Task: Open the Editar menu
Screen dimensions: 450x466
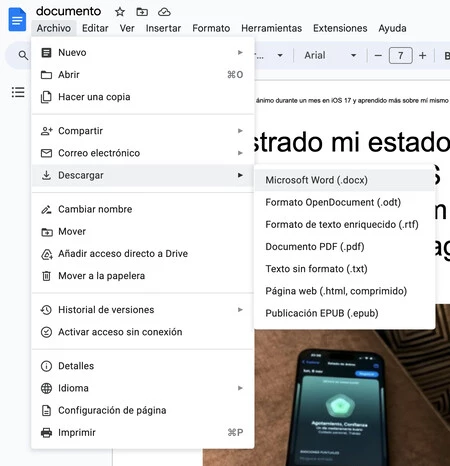Action: pos(95,28)
